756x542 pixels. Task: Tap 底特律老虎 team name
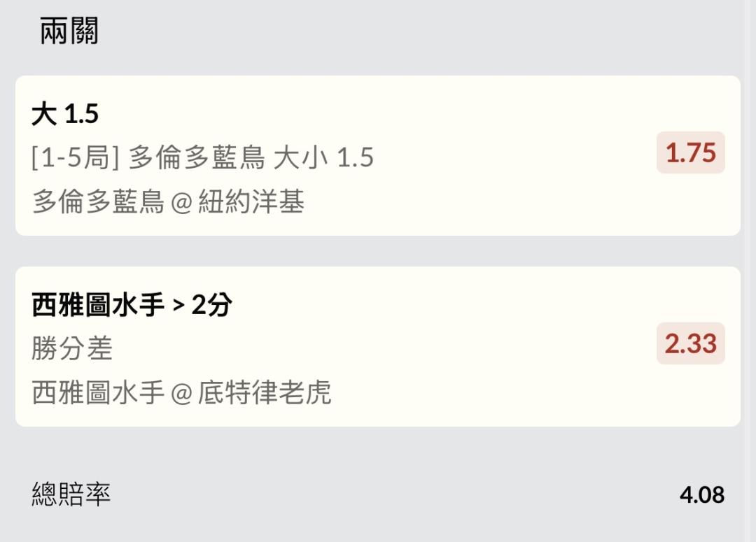point(264,393)
